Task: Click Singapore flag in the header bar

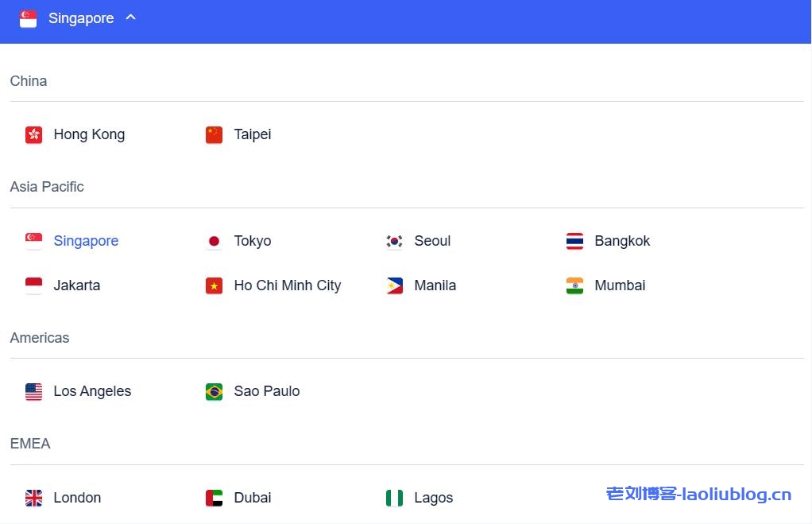Action: pos(29,18)
